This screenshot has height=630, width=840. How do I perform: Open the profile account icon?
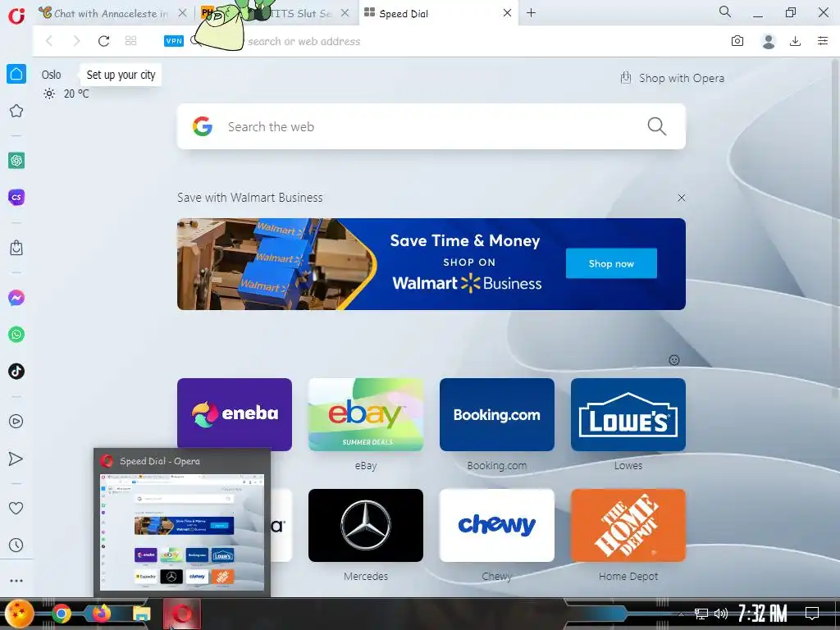point(768,41)
